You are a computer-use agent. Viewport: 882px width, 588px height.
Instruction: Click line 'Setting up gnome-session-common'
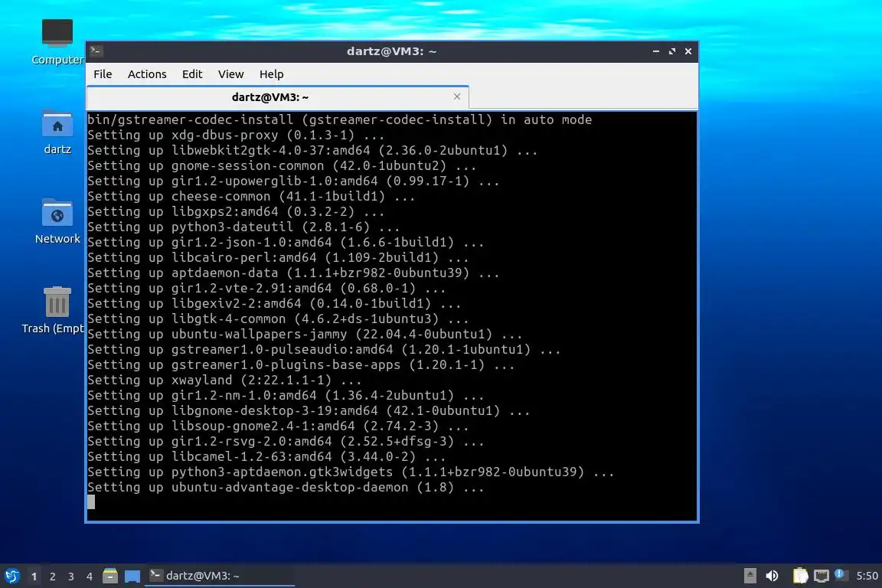click(x=282, y=166)
